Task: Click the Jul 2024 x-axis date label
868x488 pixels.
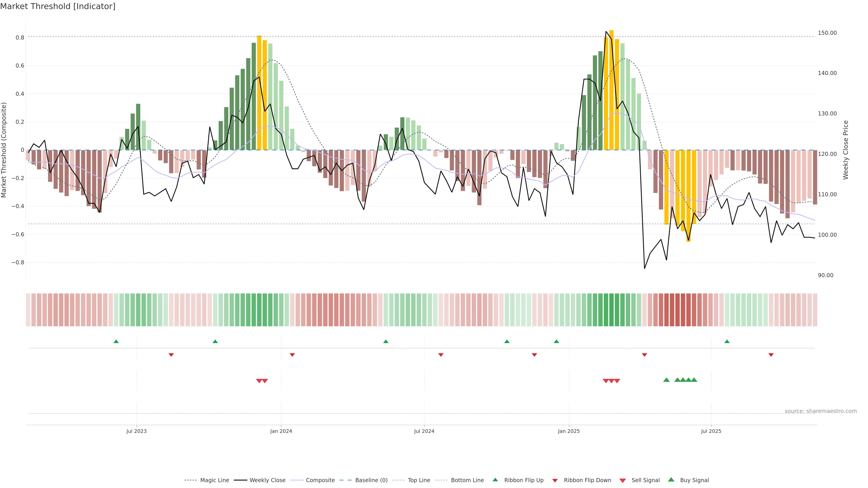Action: coord(424,431)
